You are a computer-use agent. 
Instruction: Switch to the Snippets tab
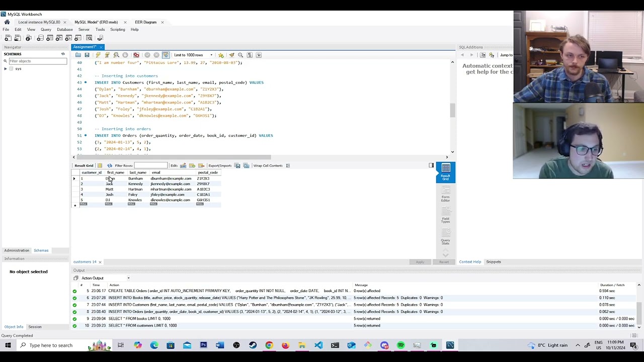[x=494, y=262]
